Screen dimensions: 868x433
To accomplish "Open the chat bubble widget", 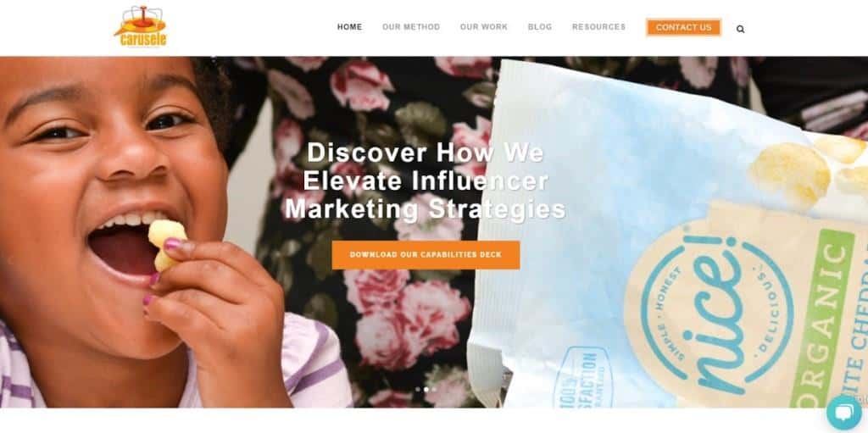I will pyautogui.click(x=844, y=413).
